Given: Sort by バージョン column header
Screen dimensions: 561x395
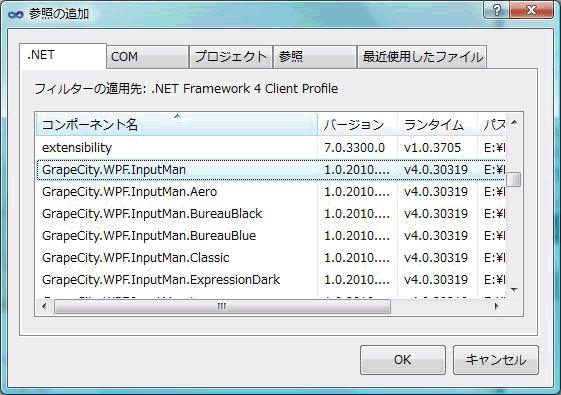Looking at the screenshot, I should pos(357,125).
